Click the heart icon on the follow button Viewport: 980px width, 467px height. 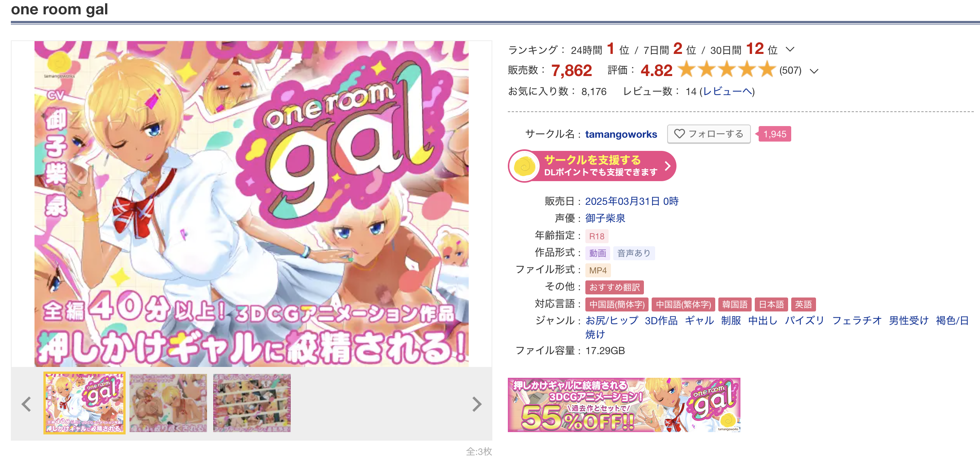[679, 134]
